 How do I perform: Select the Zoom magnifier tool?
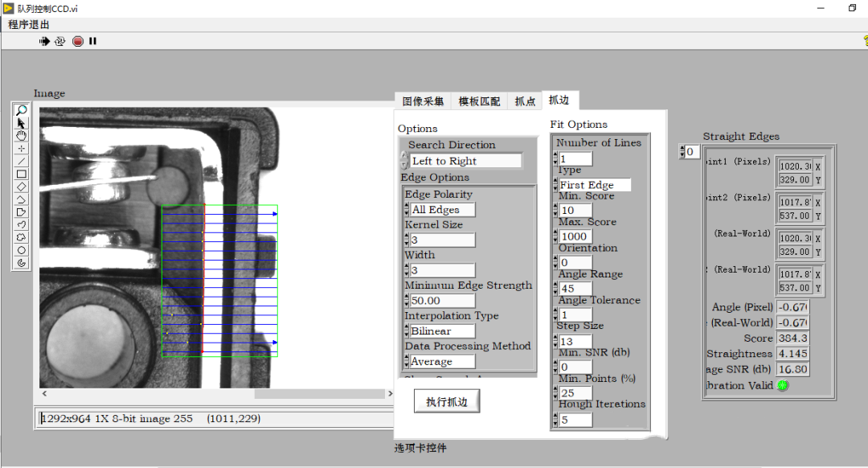[21, 110]
